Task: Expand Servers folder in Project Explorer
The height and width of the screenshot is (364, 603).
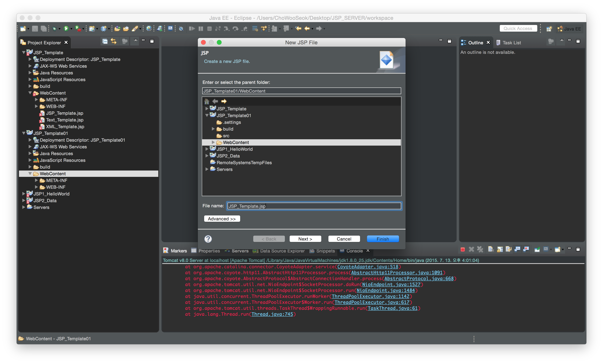Action: [24, 207]
